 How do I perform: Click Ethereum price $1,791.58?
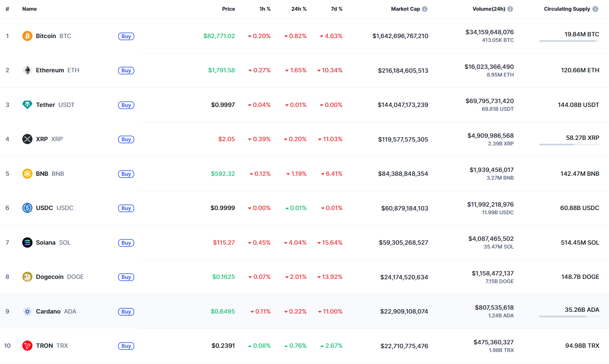click(222, 70)
